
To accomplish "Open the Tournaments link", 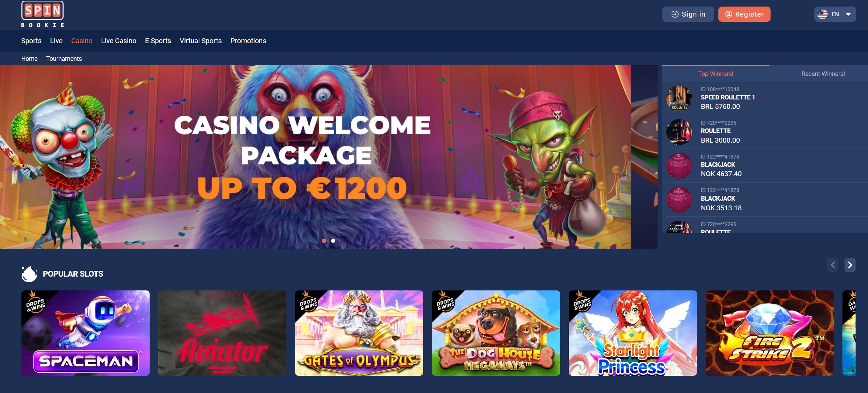I will 64,59.
